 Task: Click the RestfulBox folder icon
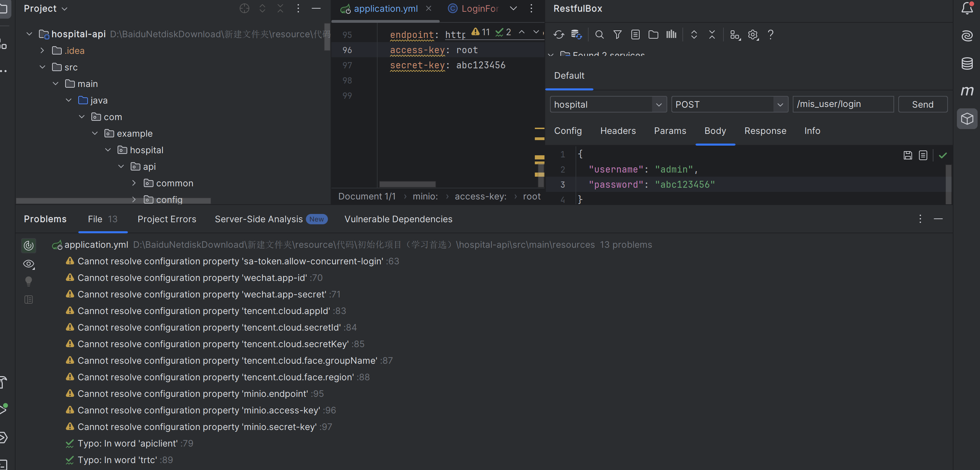pos(653,35)
